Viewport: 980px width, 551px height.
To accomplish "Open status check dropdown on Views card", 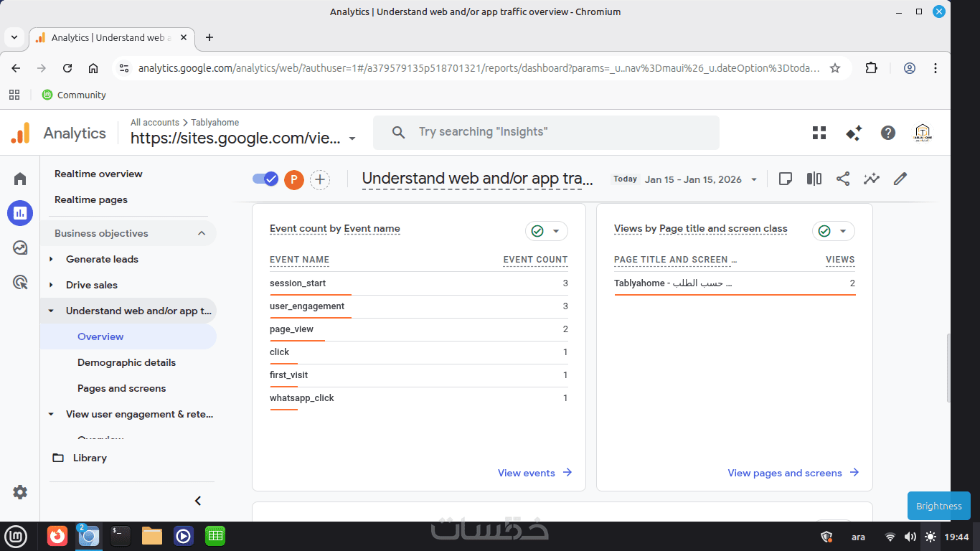I will [x=833, y=231].
